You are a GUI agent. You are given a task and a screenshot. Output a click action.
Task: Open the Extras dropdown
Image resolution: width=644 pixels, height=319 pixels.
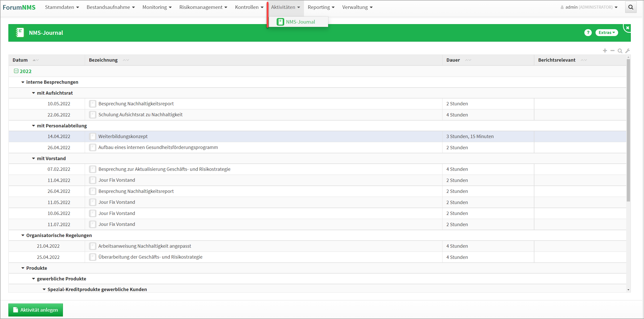tap(606, 32)
